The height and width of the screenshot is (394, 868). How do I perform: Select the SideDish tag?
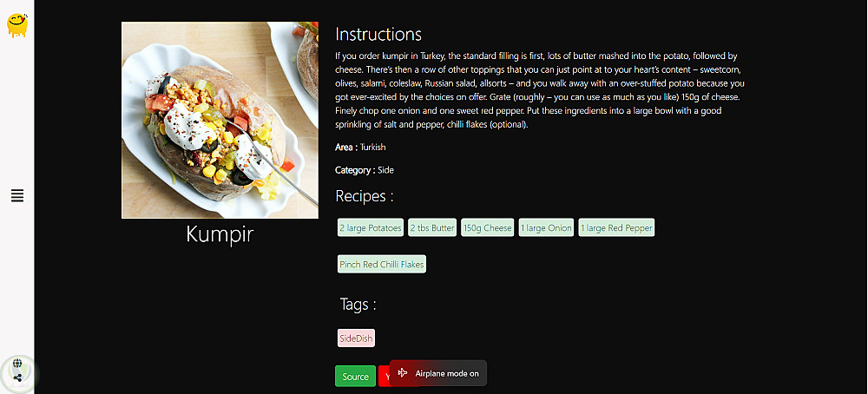pos(356,338)
